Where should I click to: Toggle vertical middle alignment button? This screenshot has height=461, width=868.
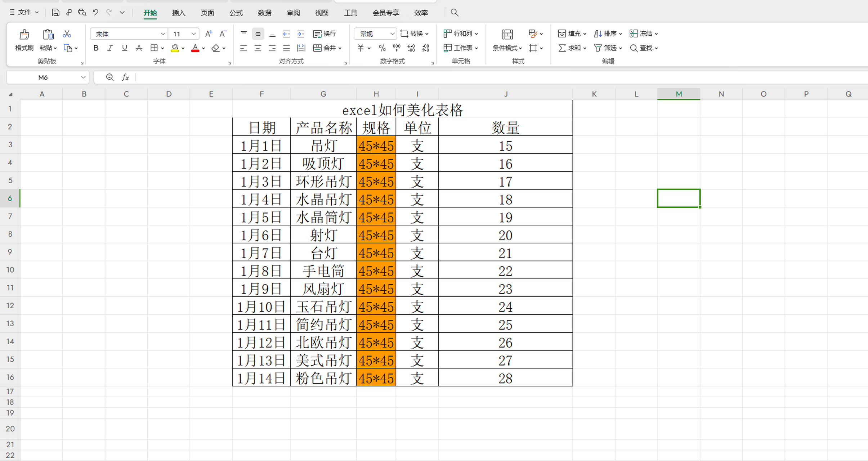click(258, 34)
